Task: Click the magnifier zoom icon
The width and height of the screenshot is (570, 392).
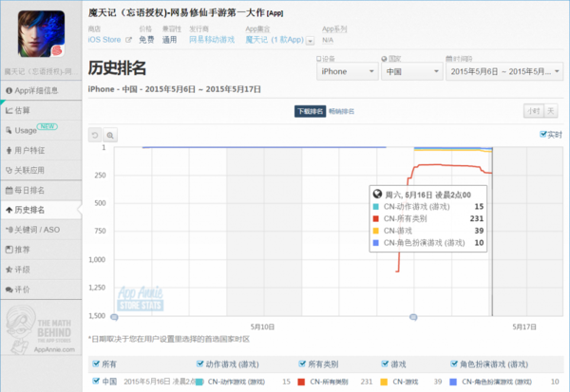Action: click(110, 136)
